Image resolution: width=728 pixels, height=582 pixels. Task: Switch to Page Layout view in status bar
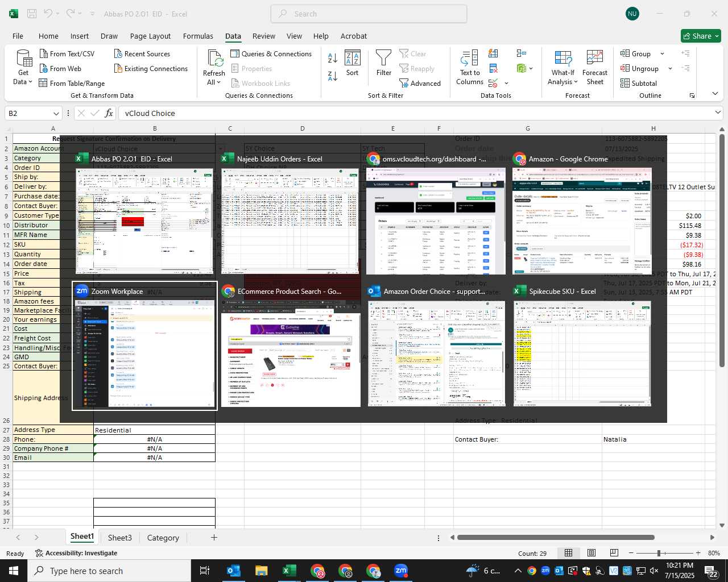pos(591,553)
